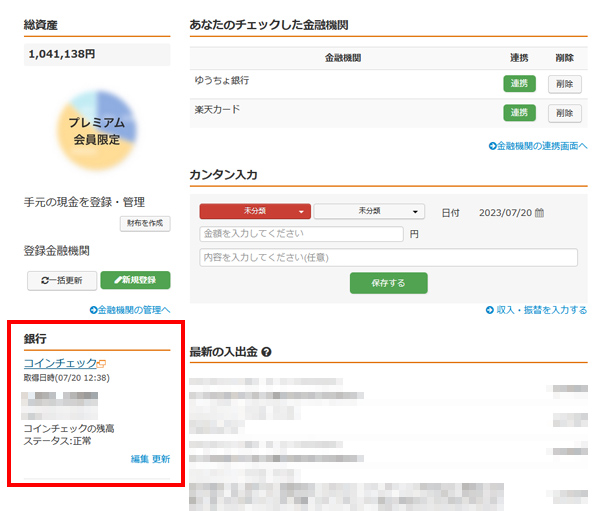This screenshot has height=511, width=600.
Task: Select ステータス:正常 text
Action: coord(57,441)
